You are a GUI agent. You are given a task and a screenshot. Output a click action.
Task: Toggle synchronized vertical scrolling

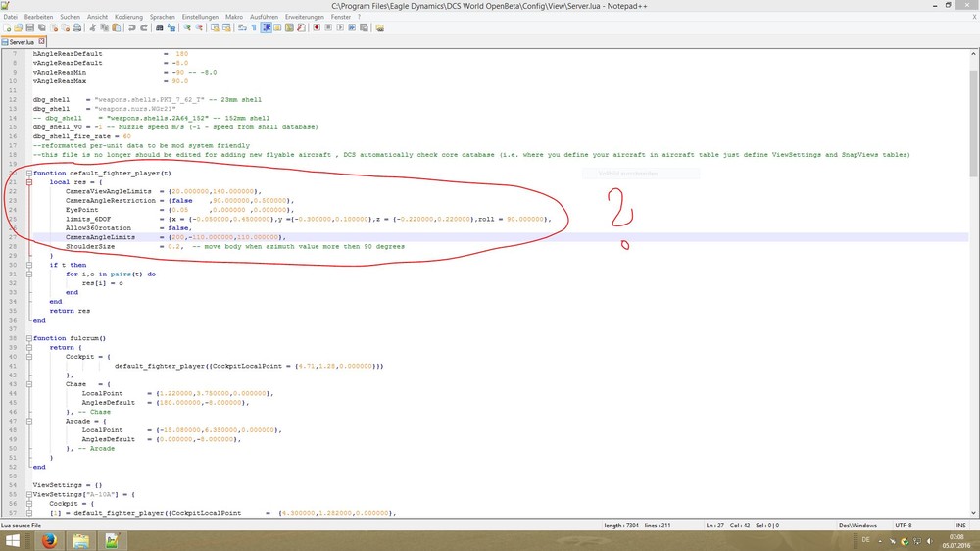pyautogui.click(x=215, y=27)
